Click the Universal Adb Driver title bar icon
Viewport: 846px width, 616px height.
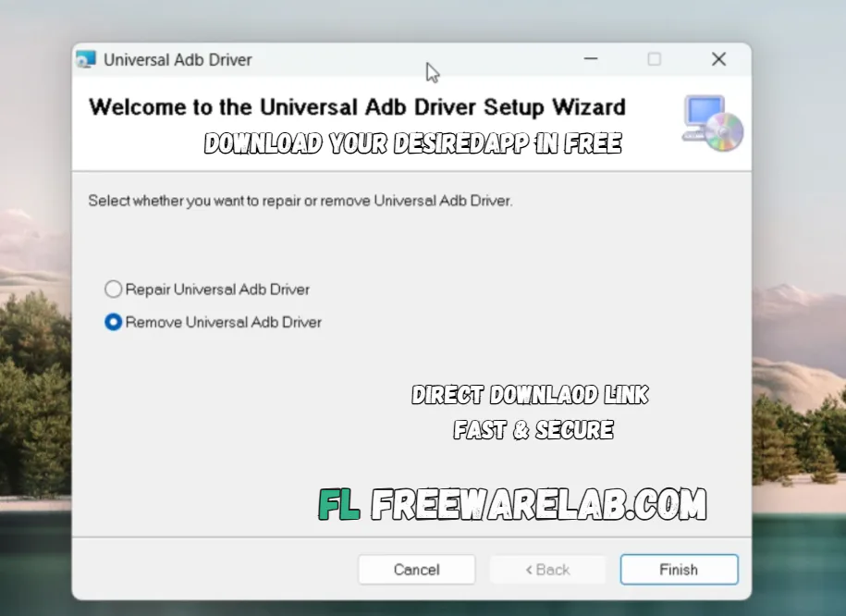(86, 59)
